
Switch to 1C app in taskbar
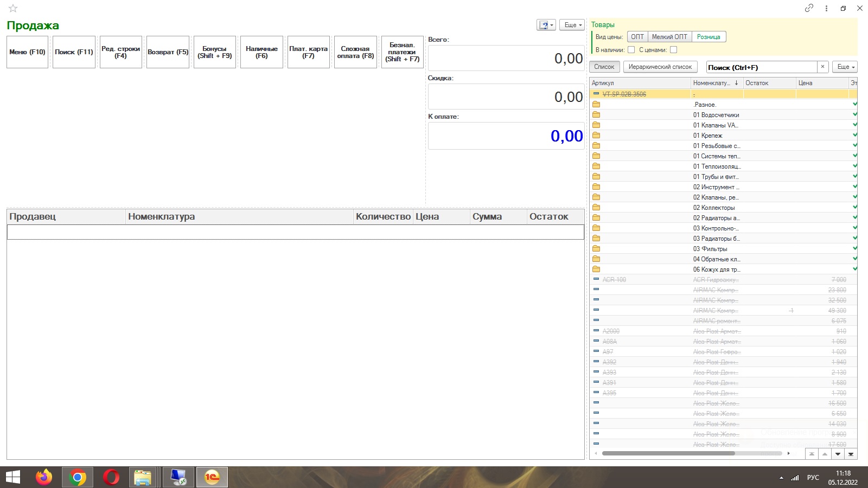(x=212, y=477)
